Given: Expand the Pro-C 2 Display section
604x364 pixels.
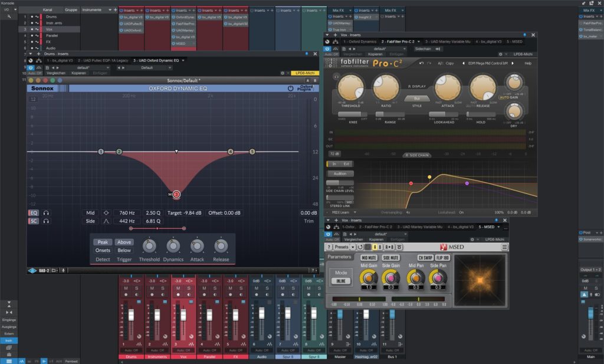Looking at the screenshot, I should click(x=416, y=86).
